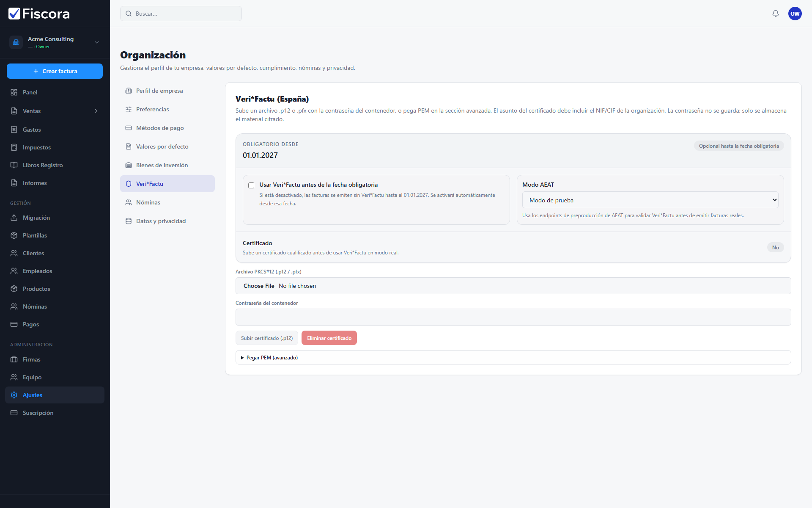Open the OW user avatar menu
The image size is (812, 508).
(795, 14)
